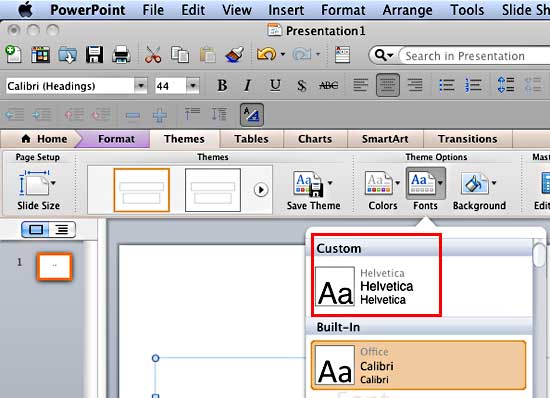The image size is (550, 398).
Task: Toggle Italic formatting
Action: (248, 86)
